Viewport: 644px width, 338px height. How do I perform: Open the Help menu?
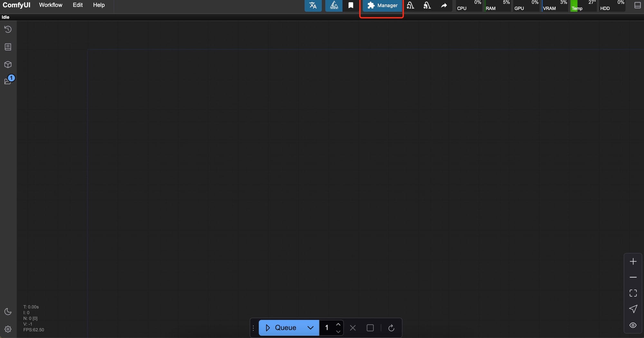(x=99, y=5)
